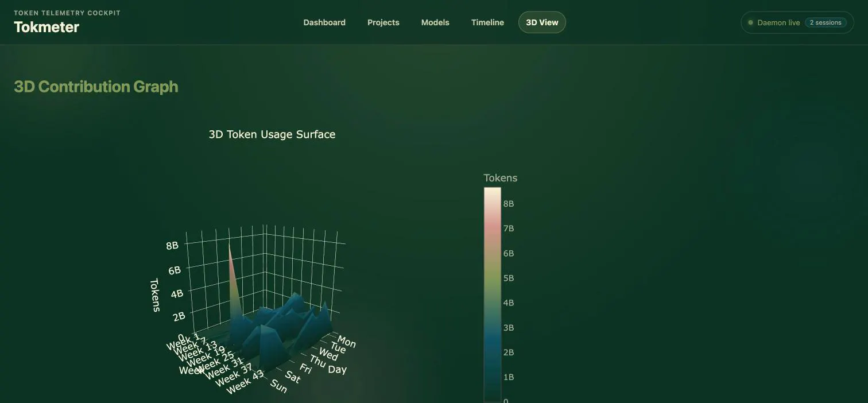The width and height of the screenshot is (868, 403).
Task: Click the "Week 43" axis label
Action: (245, 382)
